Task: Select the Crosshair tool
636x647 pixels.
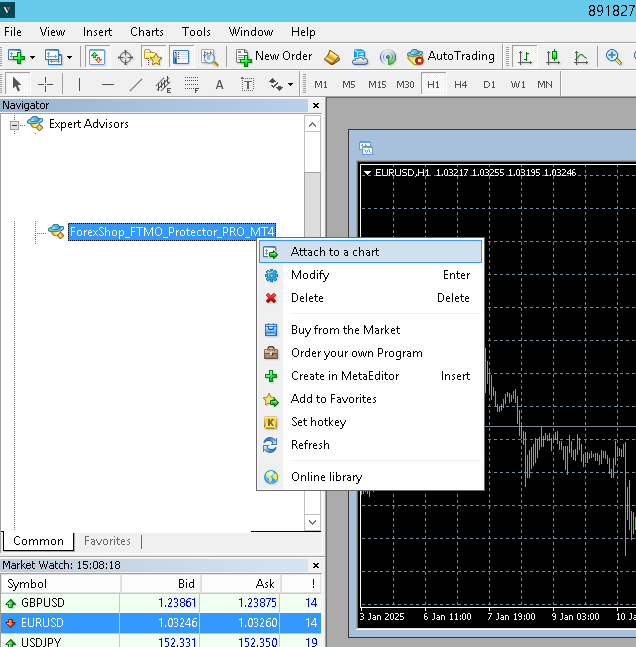Action: (x=45, y=85)
